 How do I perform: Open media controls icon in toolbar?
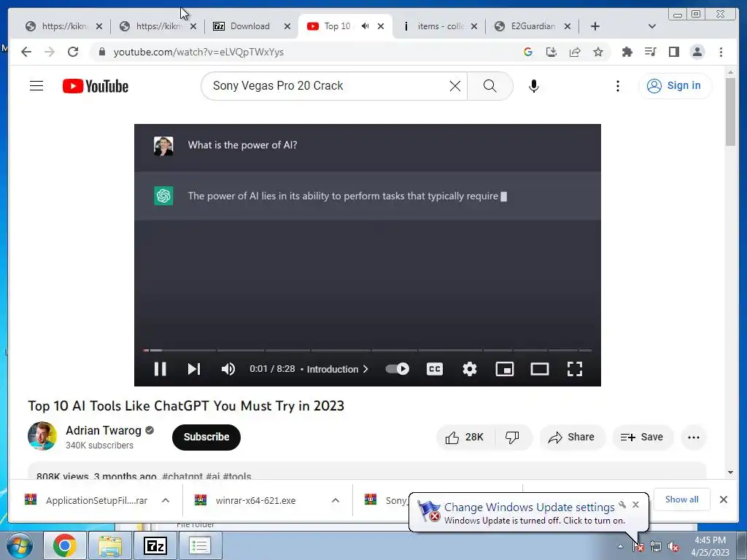click(x=650, y=52)
